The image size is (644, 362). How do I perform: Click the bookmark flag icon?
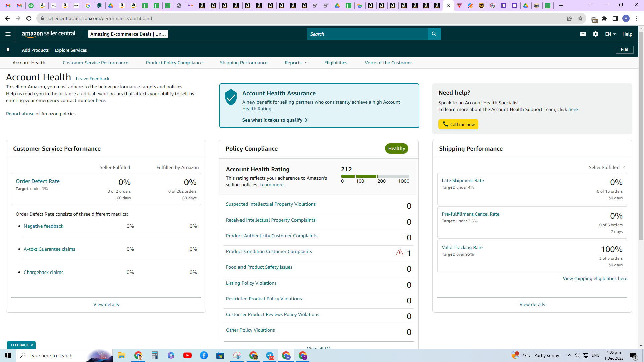(x=8, y=50)
